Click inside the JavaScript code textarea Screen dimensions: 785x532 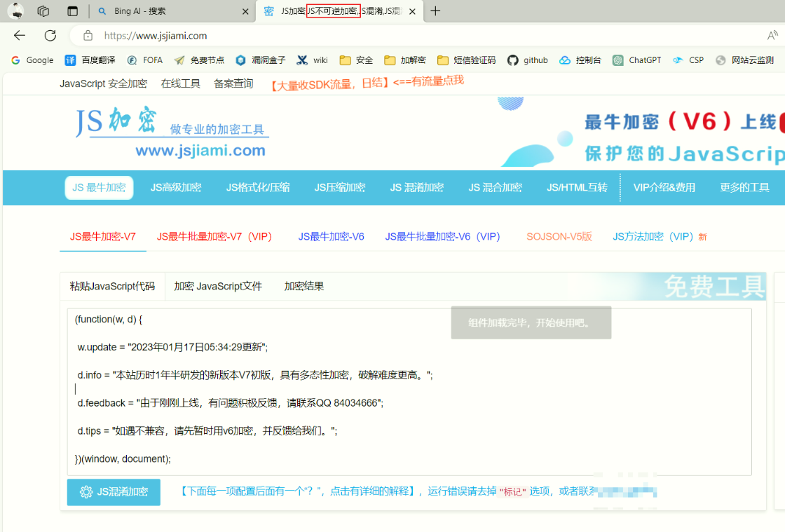(x=409, y=392)
